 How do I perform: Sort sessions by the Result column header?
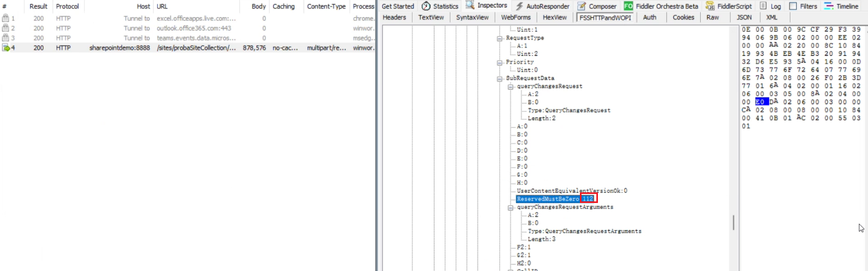point(38,6)
